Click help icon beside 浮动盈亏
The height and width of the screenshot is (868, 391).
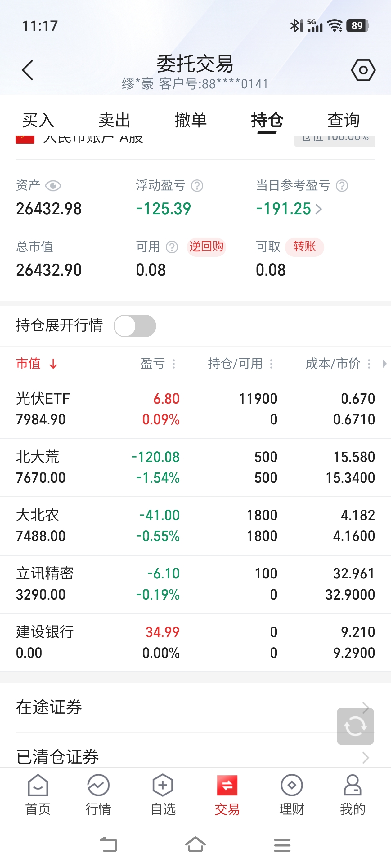(x=197, y=186)
